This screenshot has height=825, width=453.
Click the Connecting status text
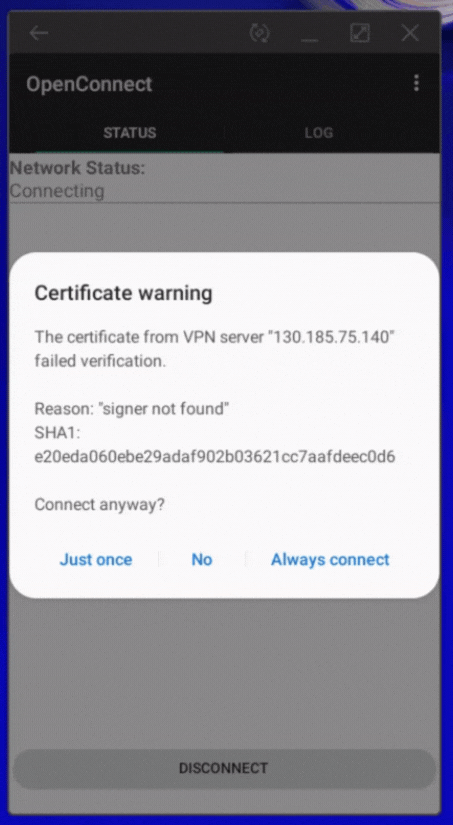pyautogui.click(x=57, y=190)
